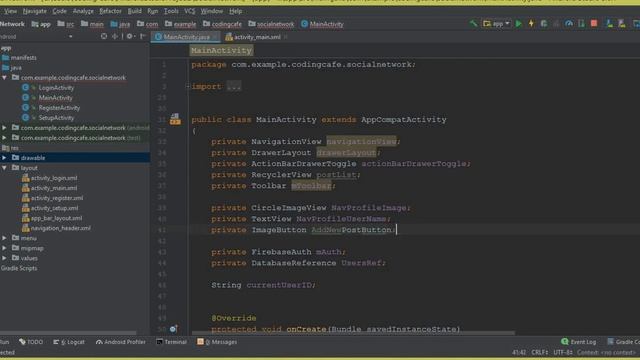Click the src breadcrumb folder
This screenshot has width=640, height=360.
[66, 24]
